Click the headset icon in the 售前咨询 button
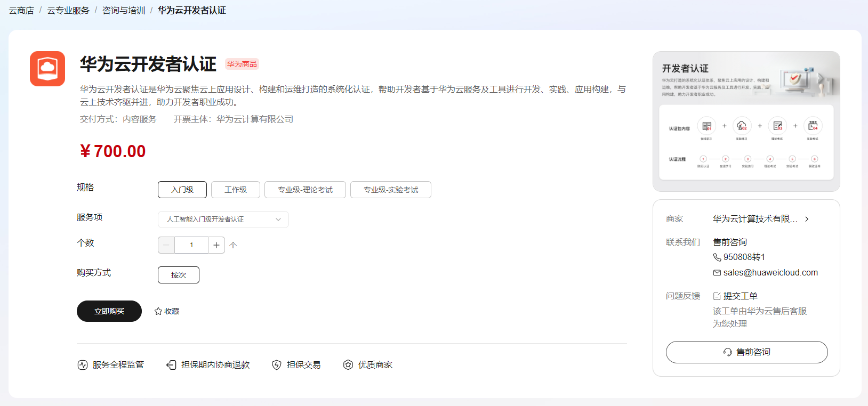868x406 pixels. coord(728,352)
